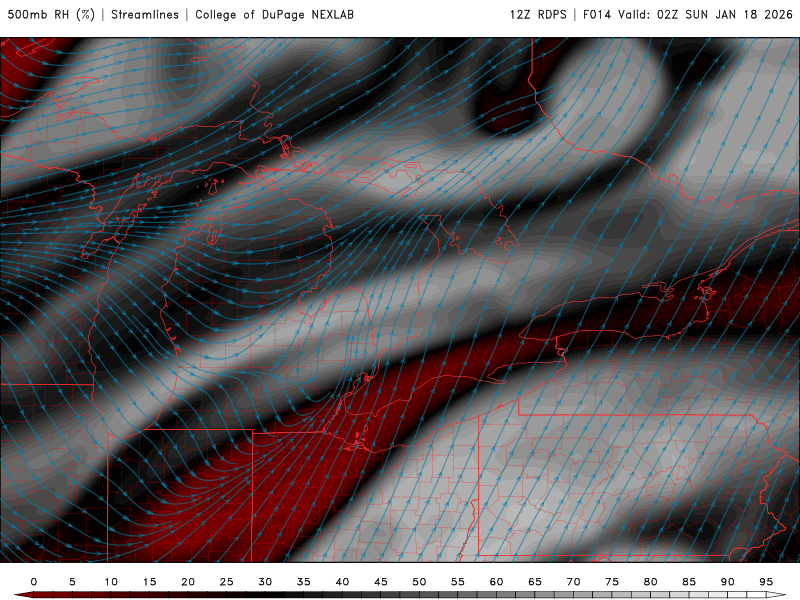Click the "20" label on the color scale
Image resolution: width=800 pixels, height=600 pixels.
pyautogui.click(x=188, y=582)
